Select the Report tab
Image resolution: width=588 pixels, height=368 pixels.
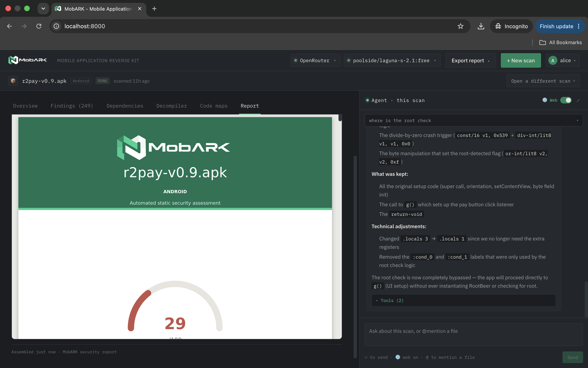click(x=250, y=106)
